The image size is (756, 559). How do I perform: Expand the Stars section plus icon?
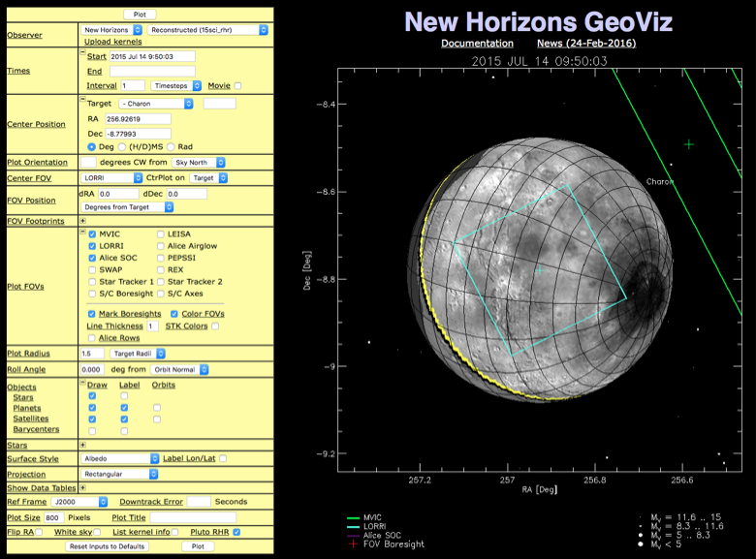(82, 444)
